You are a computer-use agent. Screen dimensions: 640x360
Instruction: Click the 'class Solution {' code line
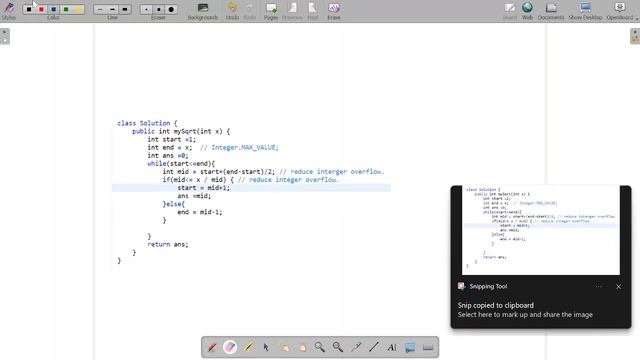(147, 123)
